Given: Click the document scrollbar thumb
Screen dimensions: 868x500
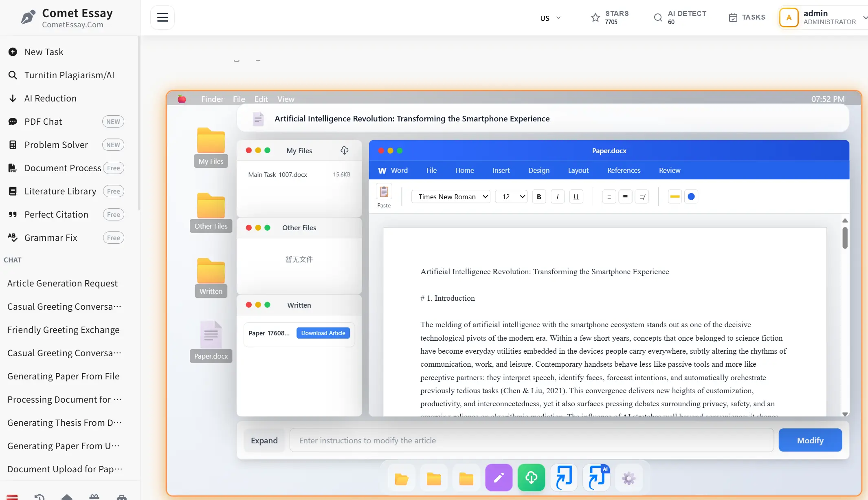Looking at the screenshot, I should (x=845, y=238).
